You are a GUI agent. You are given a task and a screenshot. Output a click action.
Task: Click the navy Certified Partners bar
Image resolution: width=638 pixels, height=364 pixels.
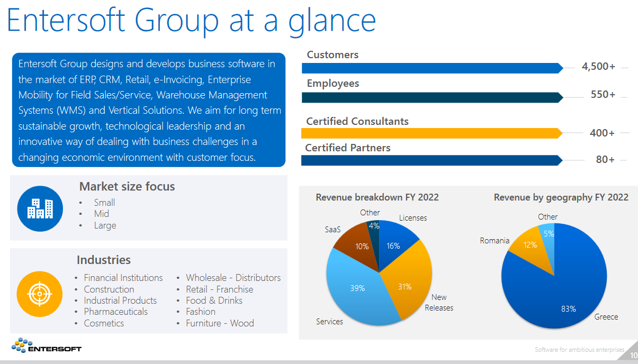pos(432,160)
